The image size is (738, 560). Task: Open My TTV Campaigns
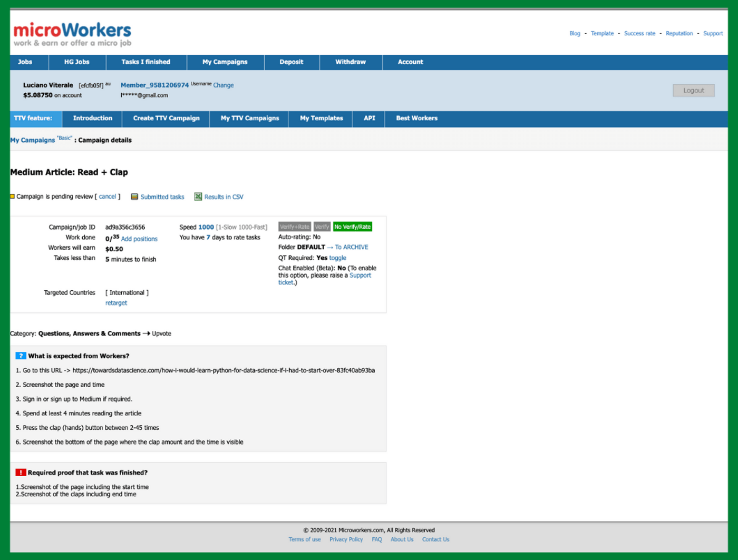pos(250,119)
